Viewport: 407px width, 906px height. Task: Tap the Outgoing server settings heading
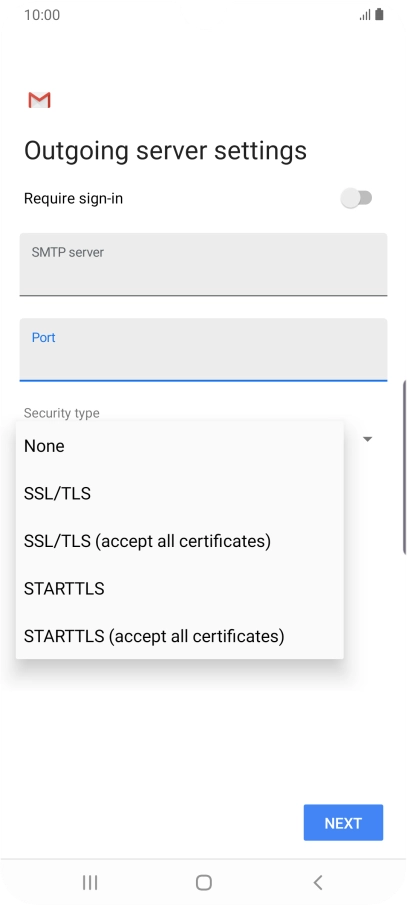click(165, 150)
